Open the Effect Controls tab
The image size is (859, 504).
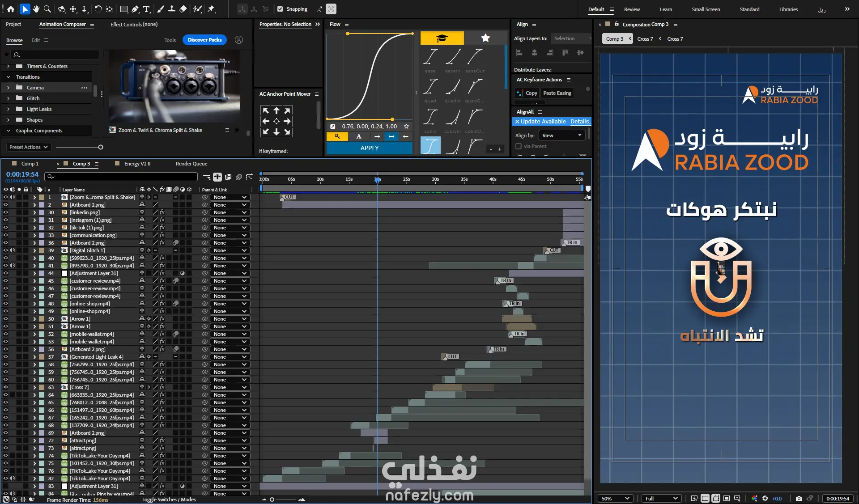[134, 24]
